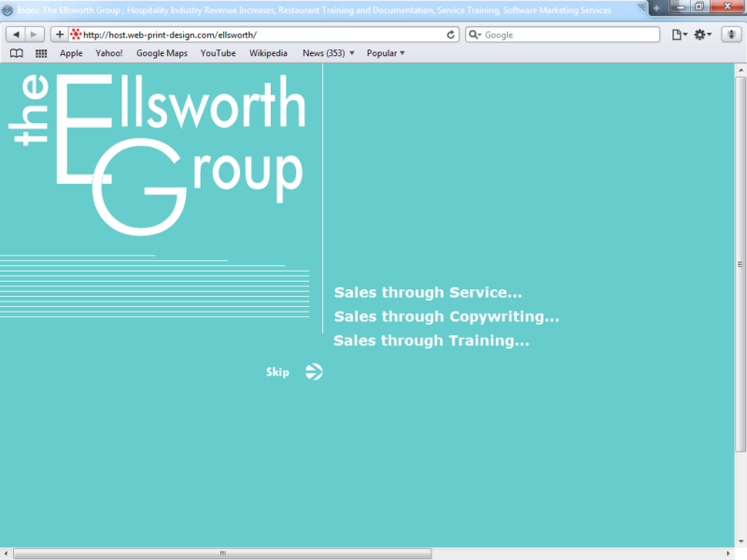Image resolution: width=747 pixels, height=560 pixels.
Task: Click Sales through Copywriting text
Action: click(x=446, y=316)
